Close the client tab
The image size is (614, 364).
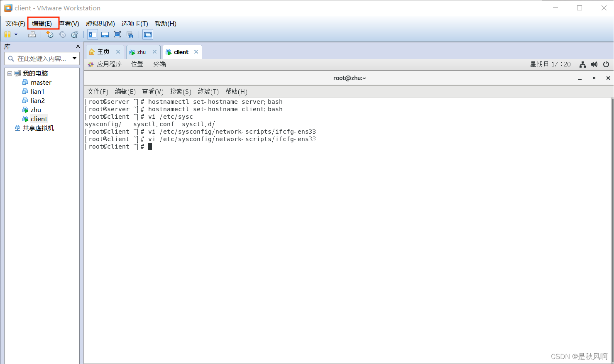196,52
